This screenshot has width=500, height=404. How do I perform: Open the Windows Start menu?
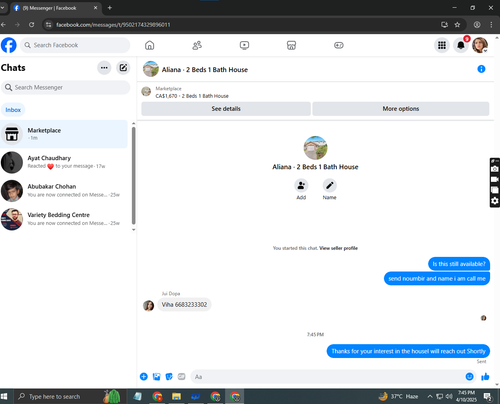point(4,396)
